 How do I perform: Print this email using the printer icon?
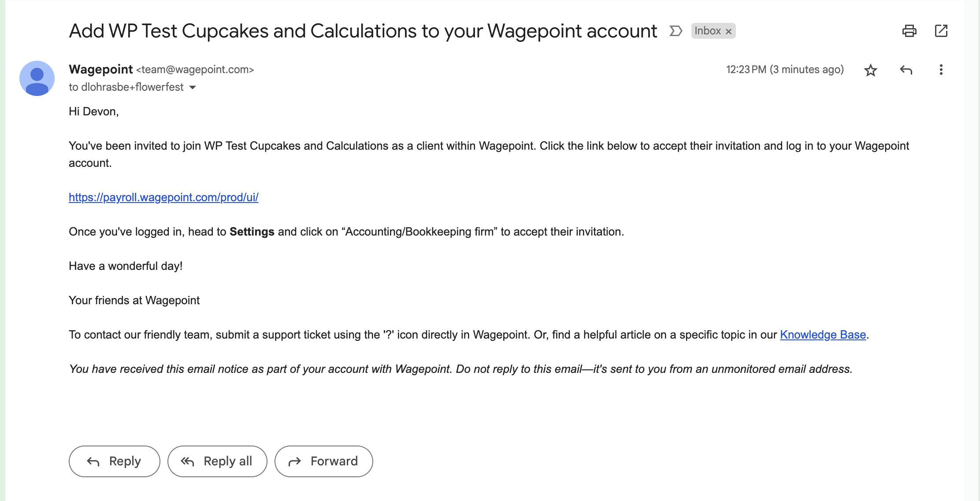909,31
